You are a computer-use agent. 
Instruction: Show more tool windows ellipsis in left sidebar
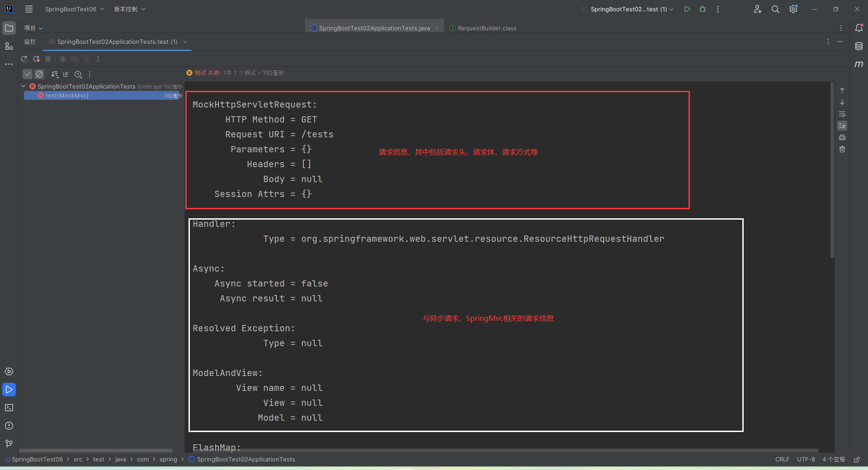(x=9, y=64)
